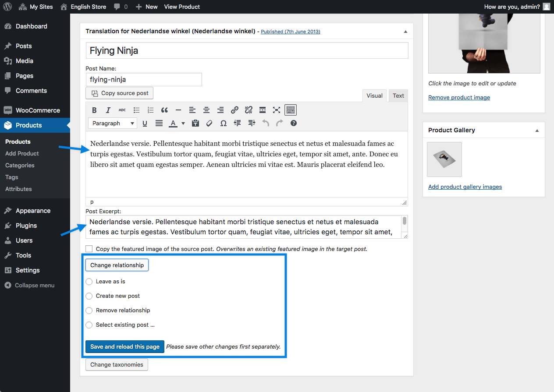Apply bold formatting in the editor

94,110
